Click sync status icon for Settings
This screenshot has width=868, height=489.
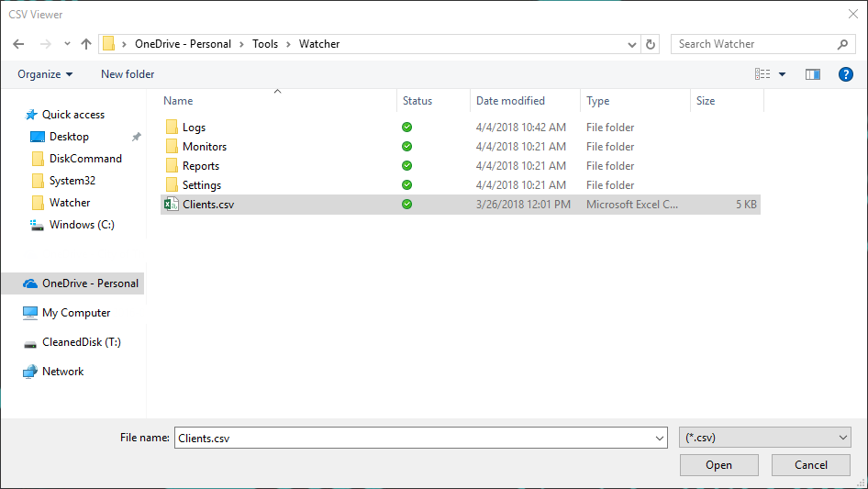(406, 185)
